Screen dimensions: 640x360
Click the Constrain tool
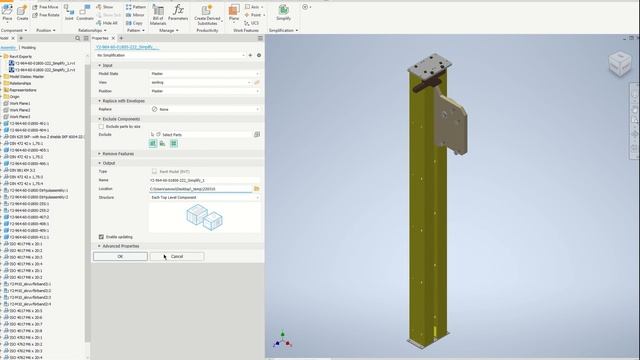85,13
